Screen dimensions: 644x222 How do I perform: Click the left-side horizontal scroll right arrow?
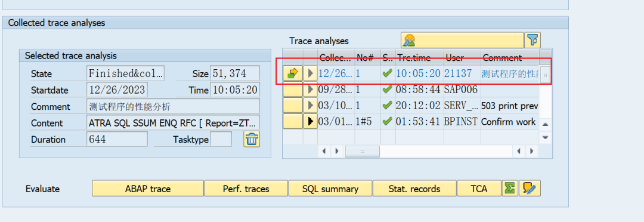point(336,151)
